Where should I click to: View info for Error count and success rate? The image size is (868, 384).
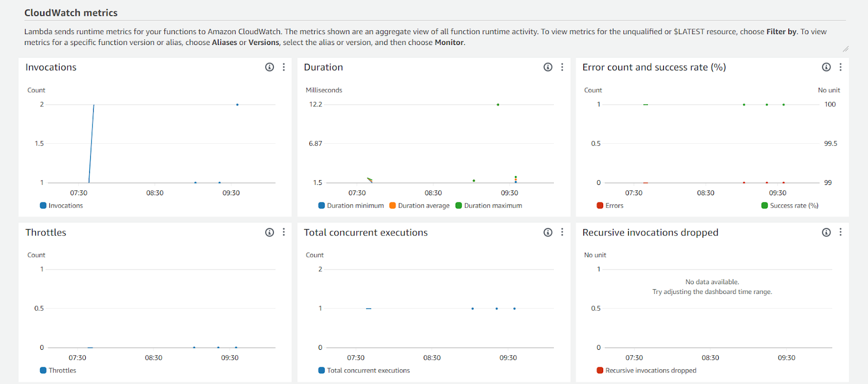tap(826, 67)
